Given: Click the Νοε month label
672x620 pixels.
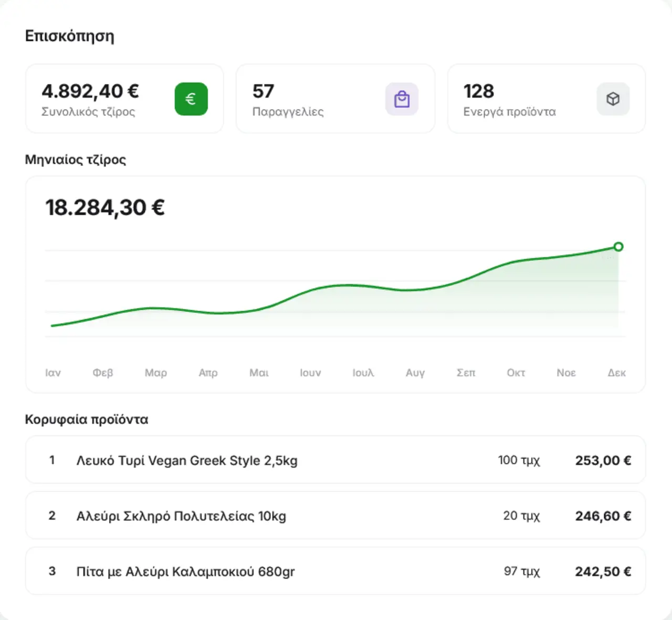Looking at the screenshot, I should click(566, 373).
